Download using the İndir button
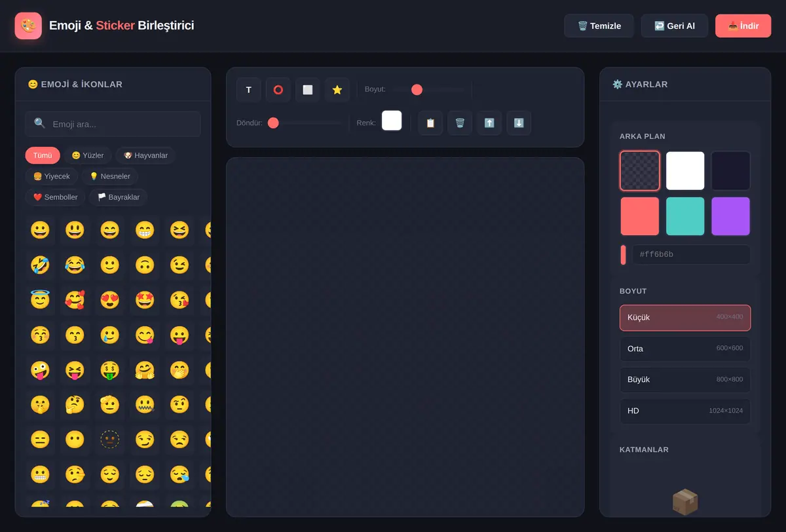This screenshot has height=532, width=786. tap(743, 26)
